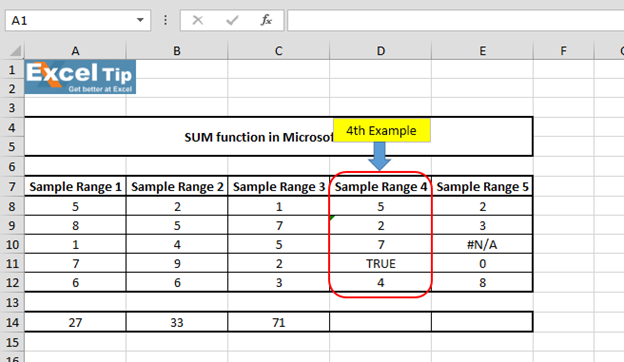Select row 15 header
Image resolution: width=624 pixels, height=362 pixels.
12,342
